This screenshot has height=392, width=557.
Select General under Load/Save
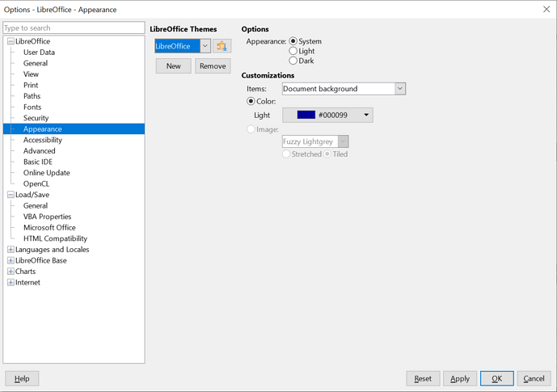pyautogui.click(x=36, y=205)
